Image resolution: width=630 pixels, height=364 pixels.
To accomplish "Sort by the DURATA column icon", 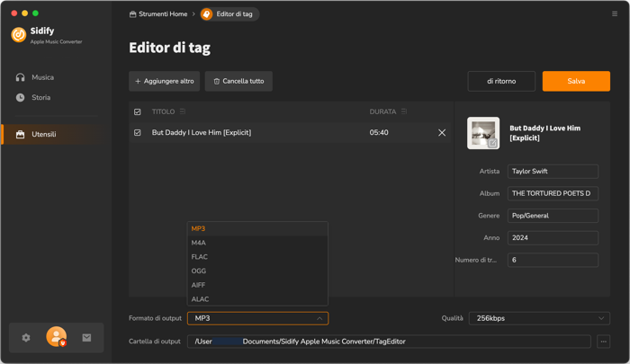I will point(404,111).
